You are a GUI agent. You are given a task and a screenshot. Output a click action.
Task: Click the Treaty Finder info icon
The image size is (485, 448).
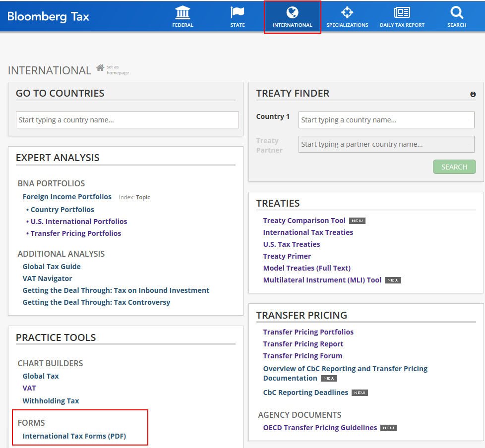pos(473,94)
